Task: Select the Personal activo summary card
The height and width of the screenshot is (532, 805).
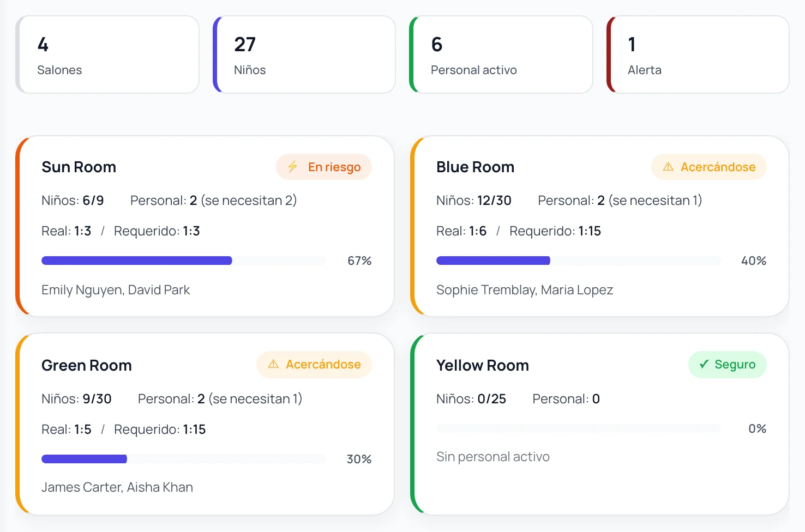Action: coord(501,55)
